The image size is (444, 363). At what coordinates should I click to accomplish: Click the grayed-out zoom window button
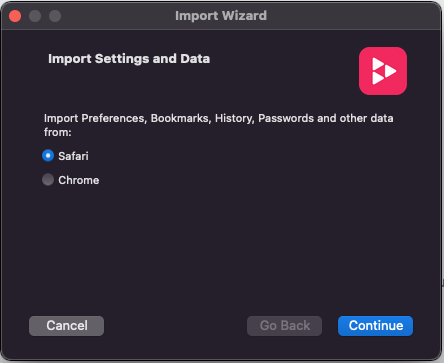point(55,16)
